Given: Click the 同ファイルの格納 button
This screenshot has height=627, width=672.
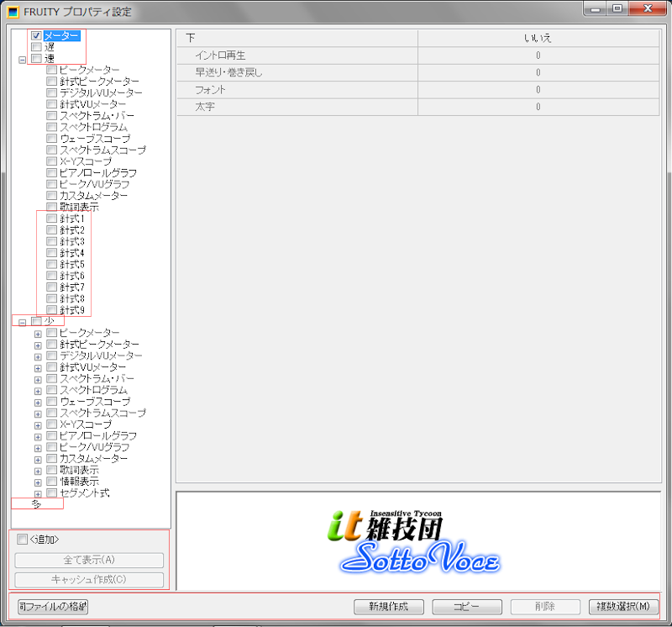Looking at the screenshot, I should coord(52,606).
